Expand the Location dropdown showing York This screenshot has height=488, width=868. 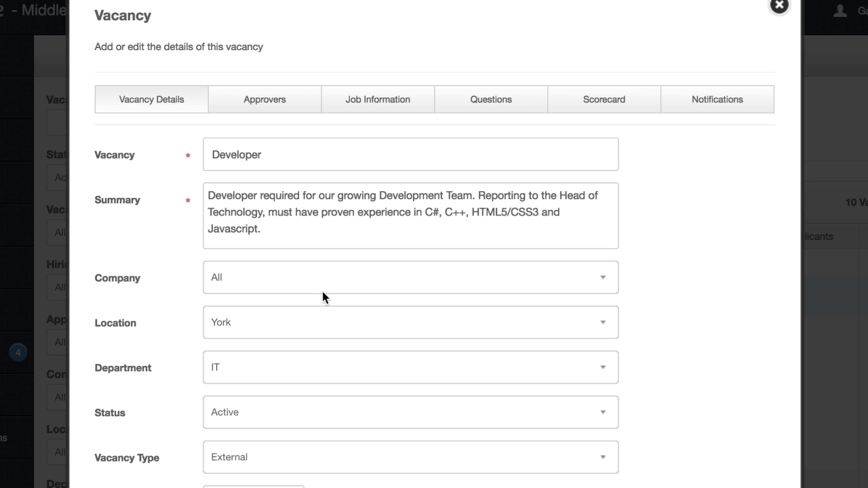(x=411, y=322)
